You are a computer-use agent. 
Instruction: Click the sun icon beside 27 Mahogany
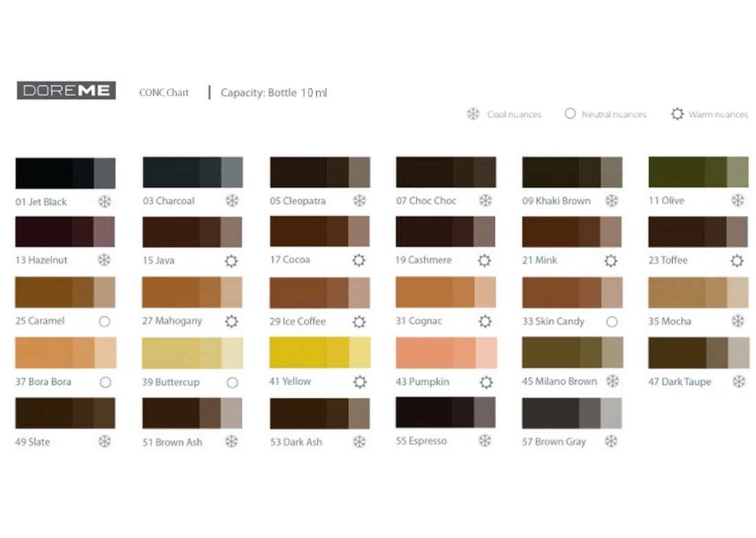(232, 322)
